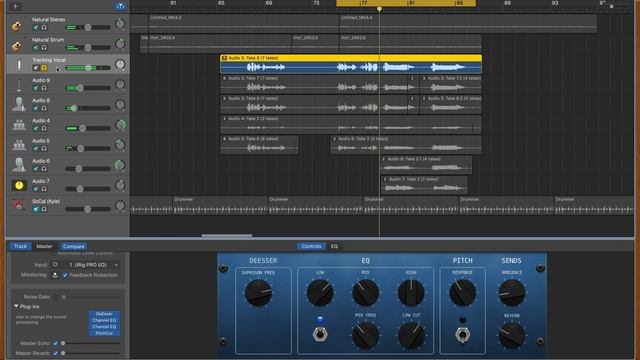Click the Audio 4 choir group icon
This screenshot has height=360, width=640.
click(x=19, y=124)
